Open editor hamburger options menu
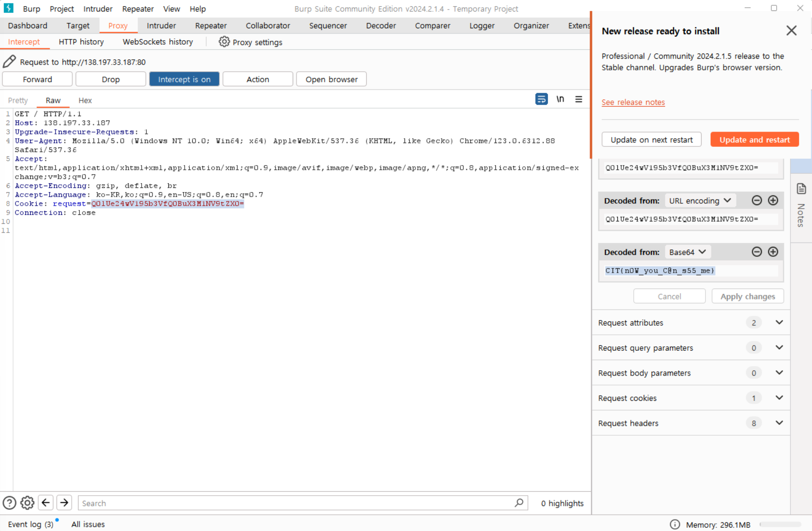 tap(579, 99)
